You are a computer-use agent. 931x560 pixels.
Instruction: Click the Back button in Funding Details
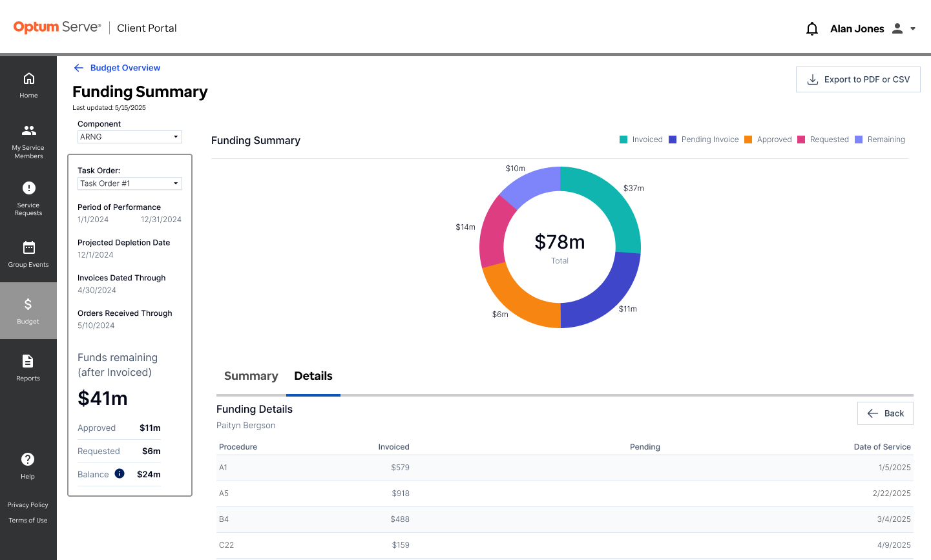(x=885, y=413)
